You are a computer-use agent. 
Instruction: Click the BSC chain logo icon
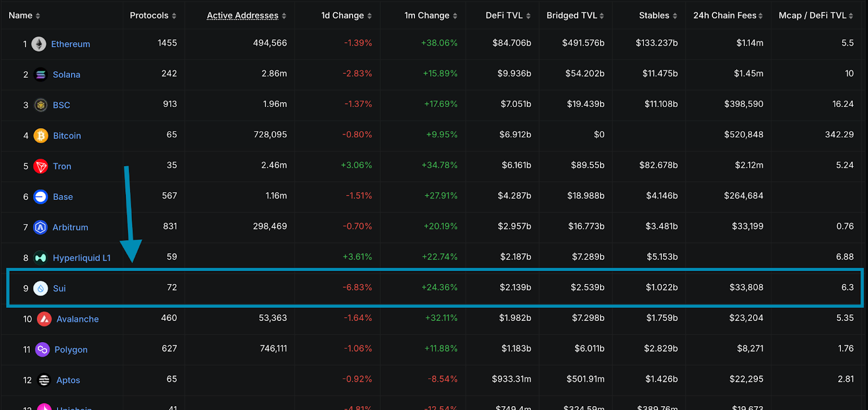41,105
